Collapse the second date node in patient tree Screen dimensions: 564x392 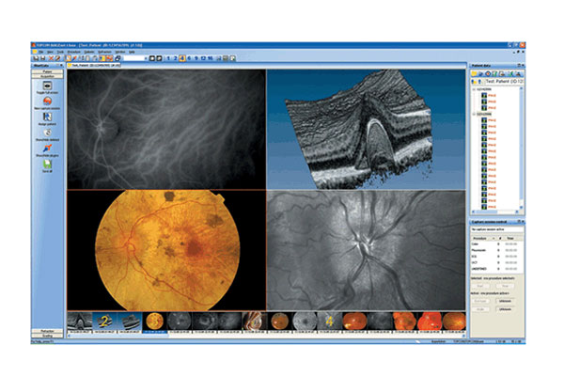click(474, 113)
